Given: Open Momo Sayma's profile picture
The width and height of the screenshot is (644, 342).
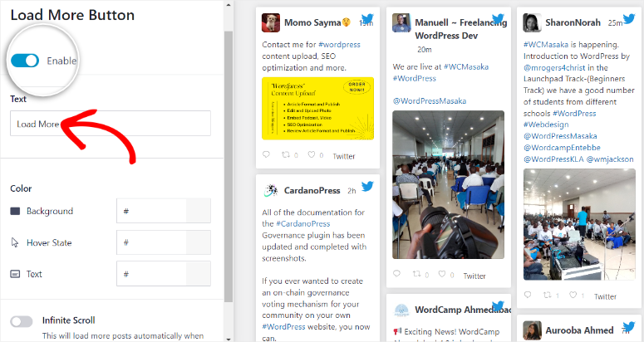Looking at the screenshot, I should pos(271,22).
